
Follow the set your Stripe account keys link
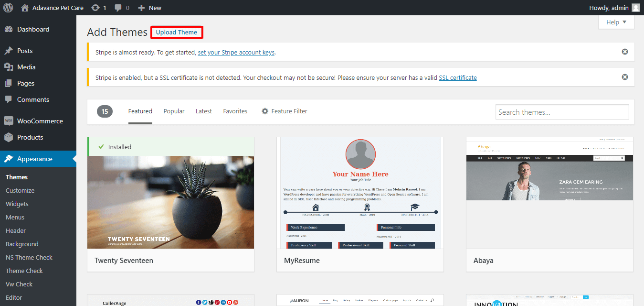pyautogui.click(x=236, y=52)
